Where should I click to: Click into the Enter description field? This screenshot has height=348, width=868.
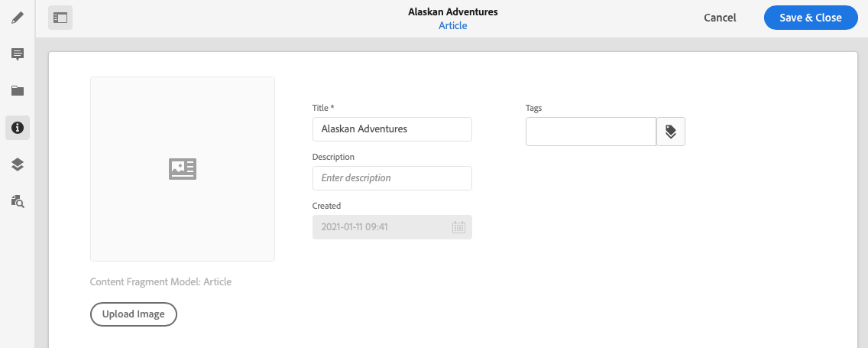coord(392,178)
